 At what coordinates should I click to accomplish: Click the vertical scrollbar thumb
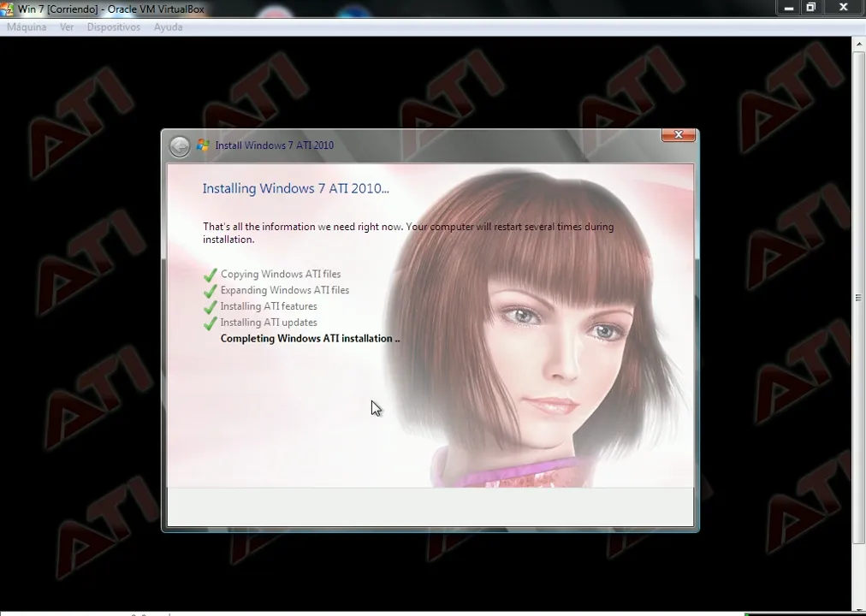[x=859, y=298]
